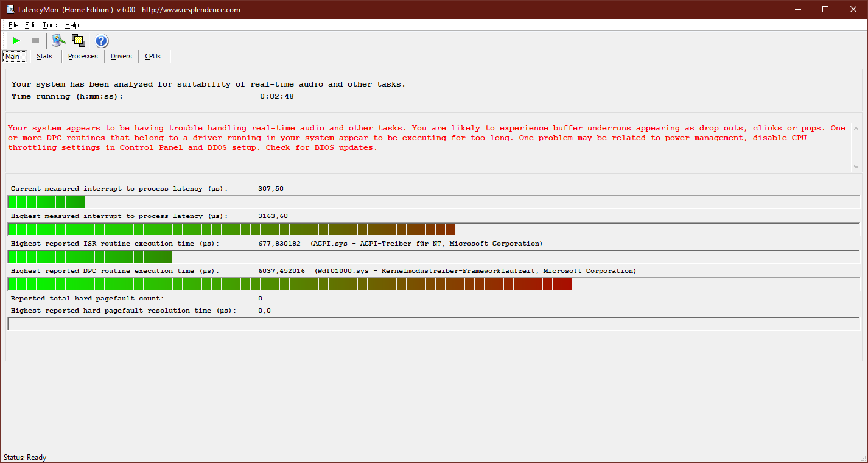Click the time running value 0:02:48

point(277,96)
